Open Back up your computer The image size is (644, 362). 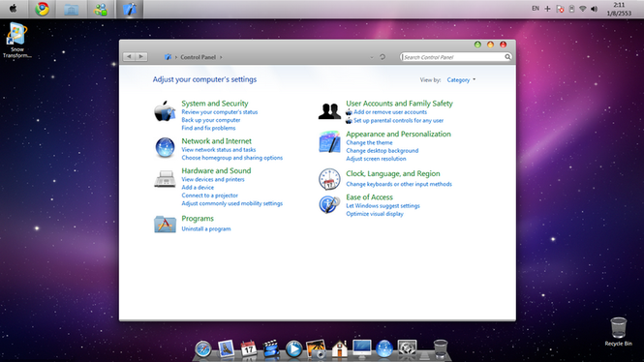tap(211, 120)
